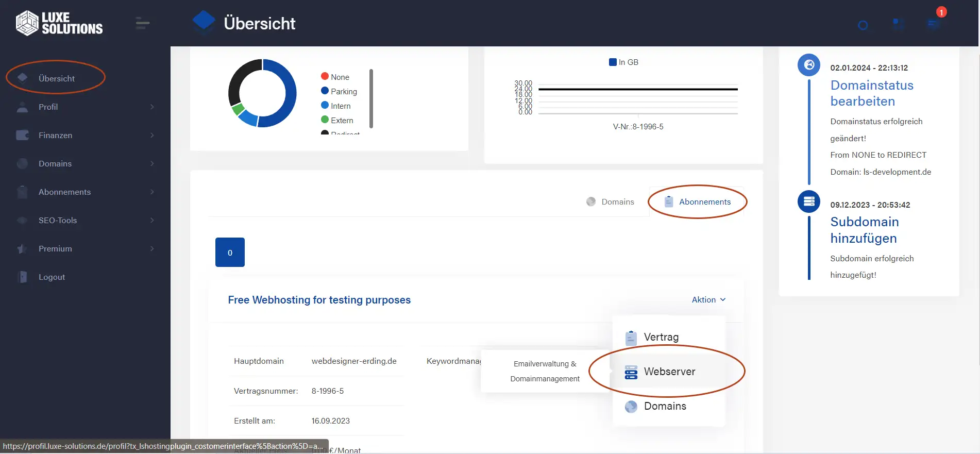The width and height of the screenshot is (980, 454).
Task: Click the Domains tab globe icon
Action: pos(591,201)
